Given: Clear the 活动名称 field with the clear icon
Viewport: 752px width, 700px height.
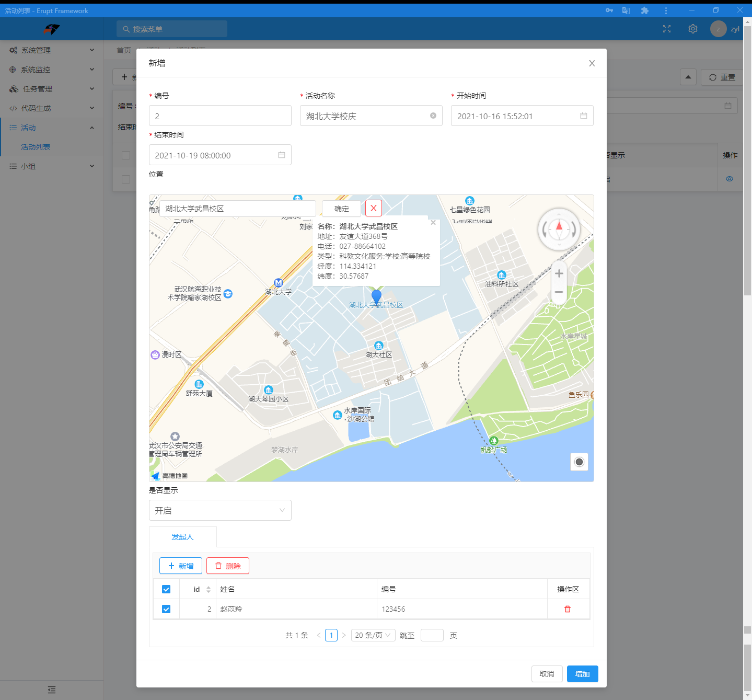Looking at the screenshot, I should (x=433, y=116).
